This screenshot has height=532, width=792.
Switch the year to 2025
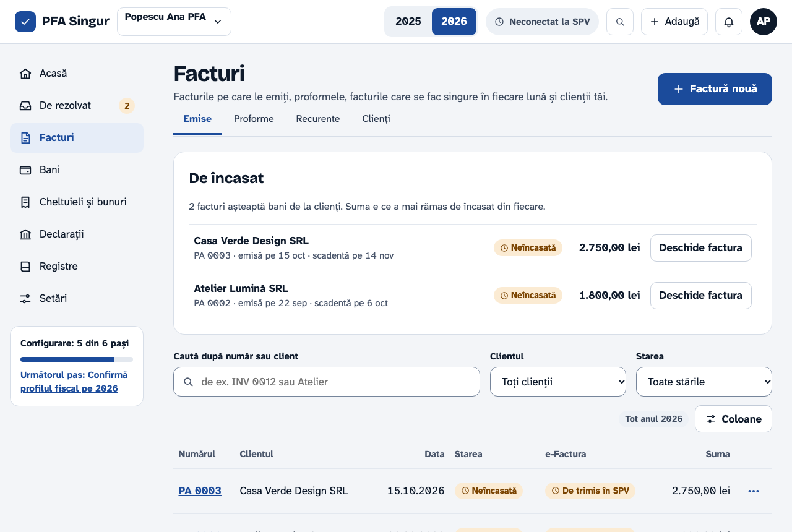tap(408, 22)
